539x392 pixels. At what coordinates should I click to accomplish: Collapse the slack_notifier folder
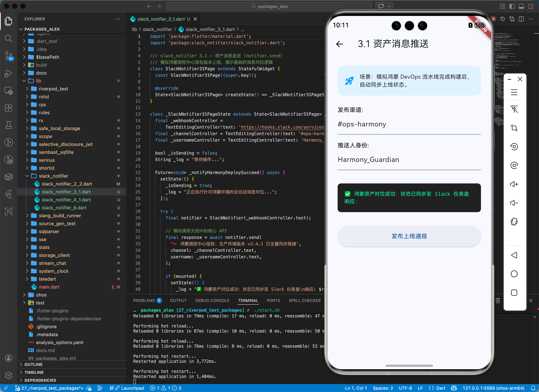pos(53,176)
